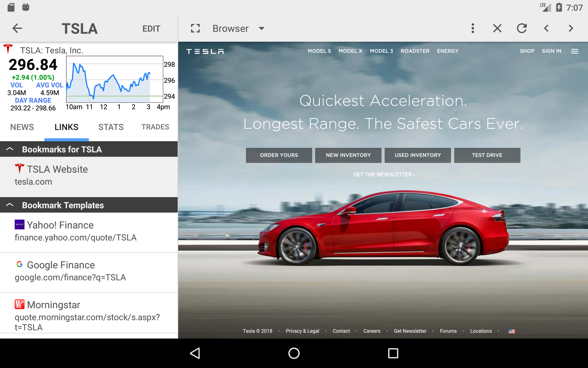Open MODEL S in Tesla nav
The height and width of the screenshot is (368, 588).
tap(319, 51)
